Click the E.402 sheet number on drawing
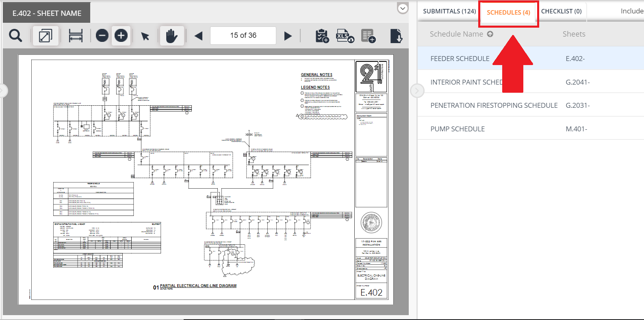The image size is (644, 320). 371,292
